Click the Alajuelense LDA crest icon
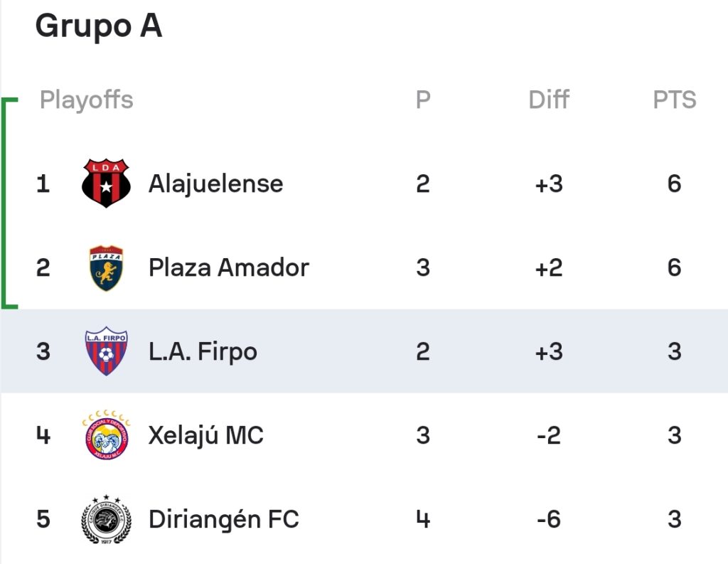 click(x=106, y=183)
